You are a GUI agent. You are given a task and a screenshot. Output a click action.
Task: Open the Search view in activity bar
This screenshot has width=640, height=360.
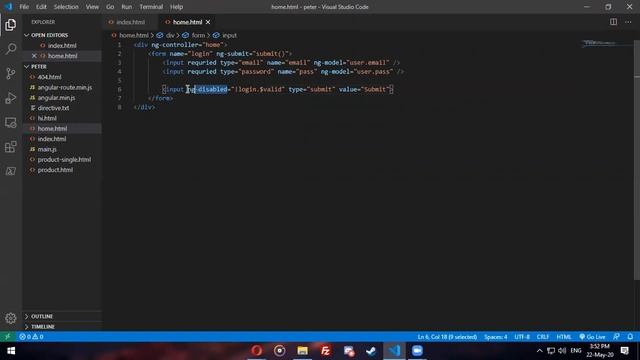(11, 49)
